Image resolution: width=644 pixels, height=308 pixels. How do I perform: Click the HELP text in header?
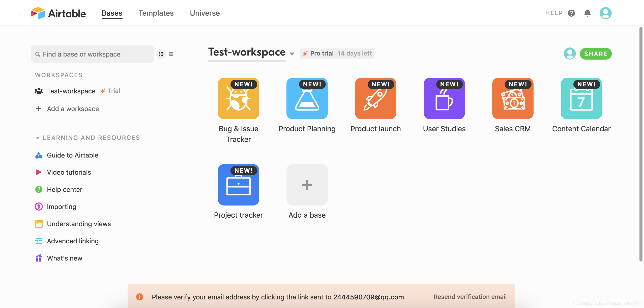pyautogui.click(x=554, y=13)
